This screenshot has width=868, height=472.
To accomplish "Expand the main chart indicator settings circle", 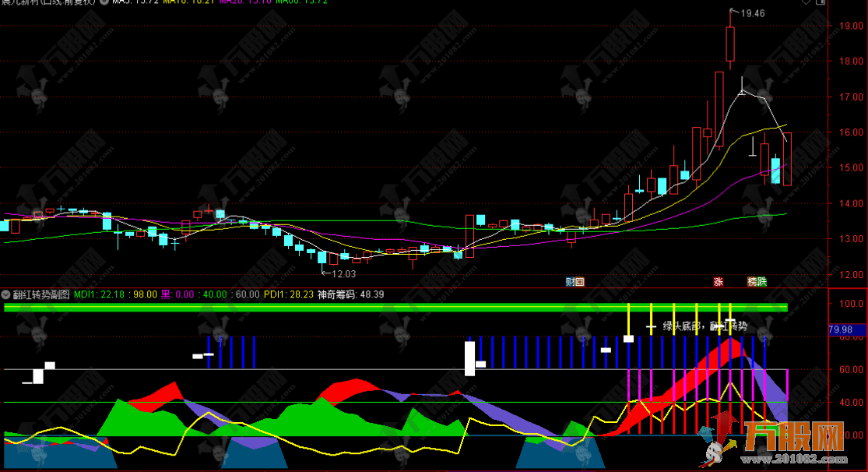I will coord(104,2).
